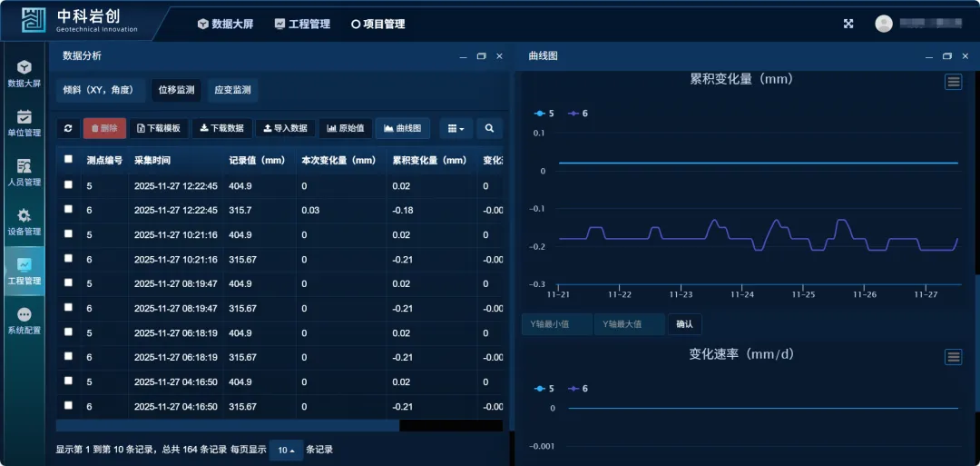The height and width of the screenshot is (466, 980).
Task: Tick the checkbox for the second row
Action: tap(68, 210)
